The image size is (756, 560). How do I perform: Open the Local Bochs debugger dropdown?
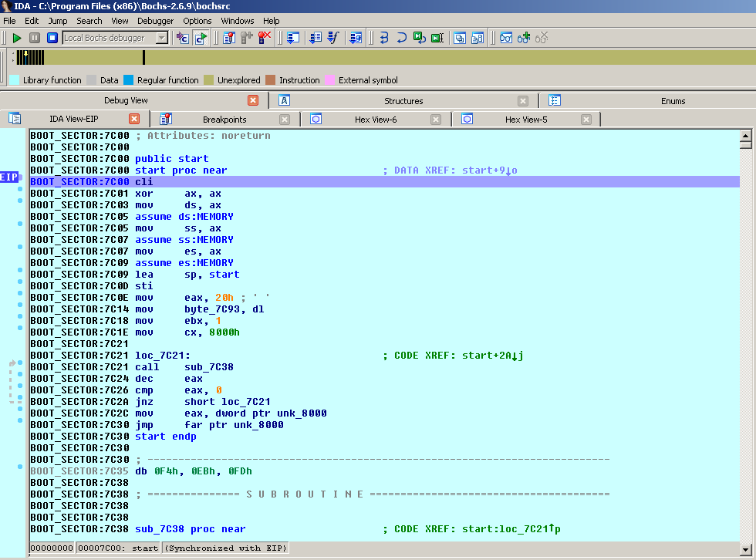click(162, 38)
